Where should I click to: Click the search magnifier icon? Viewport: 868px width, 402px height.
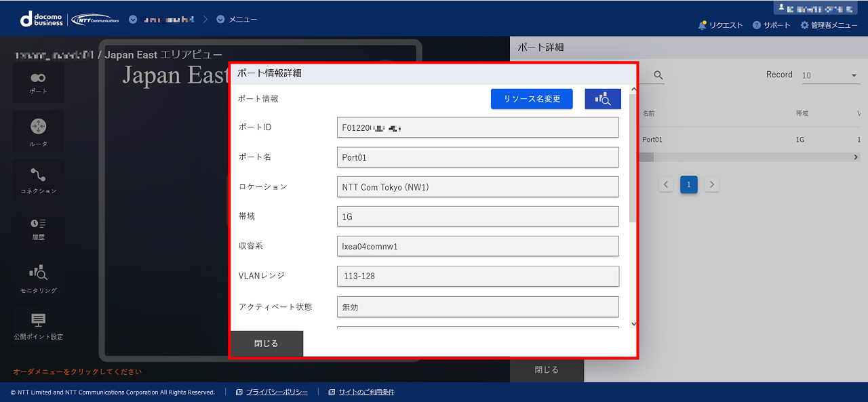[x=657, y=76]
